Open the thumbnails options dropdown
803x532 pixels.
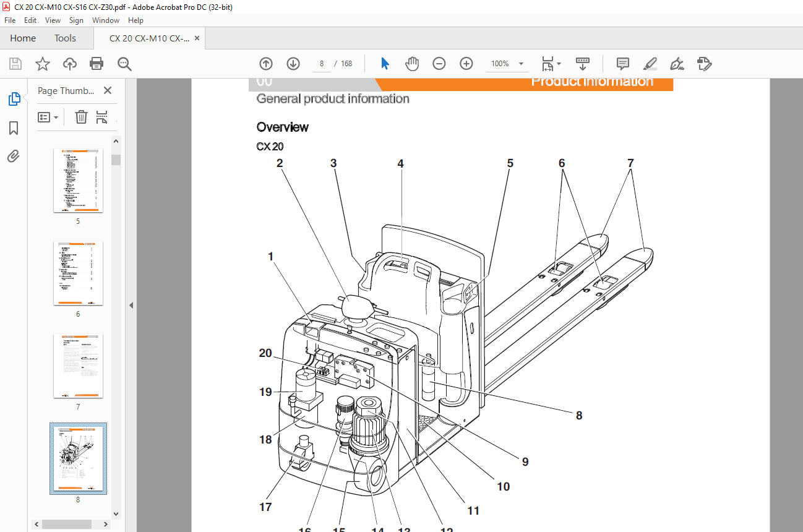click(x=48, y=117)
